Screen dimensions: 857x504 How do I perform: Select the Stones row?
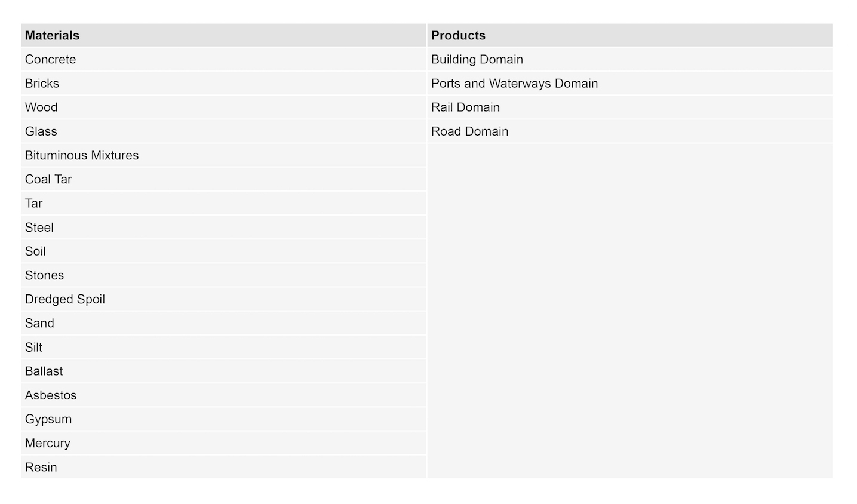[44, 275]
